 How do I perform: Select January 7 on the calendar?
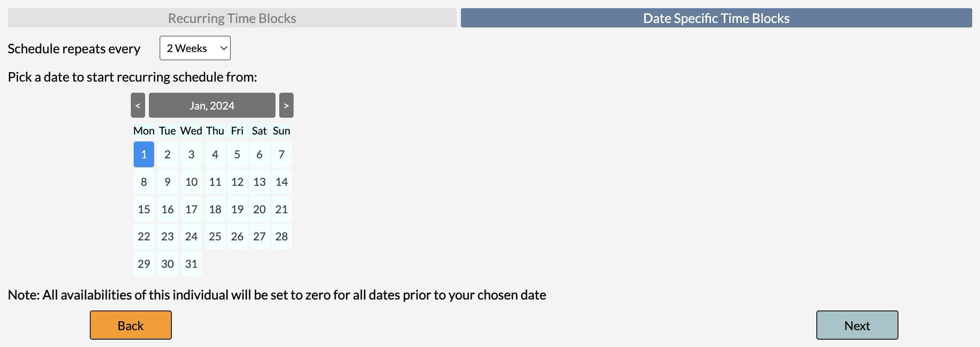pos(281,155)
